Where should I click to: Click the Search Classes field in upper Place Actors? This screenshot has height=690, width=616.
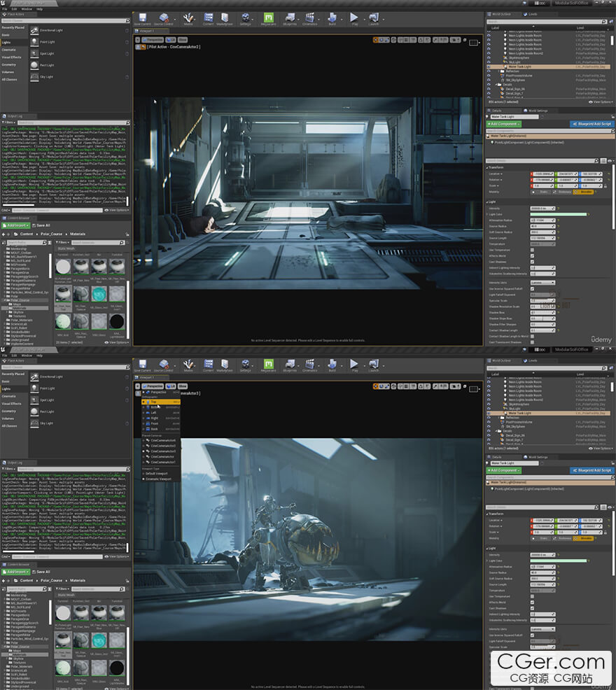[66, 21]
